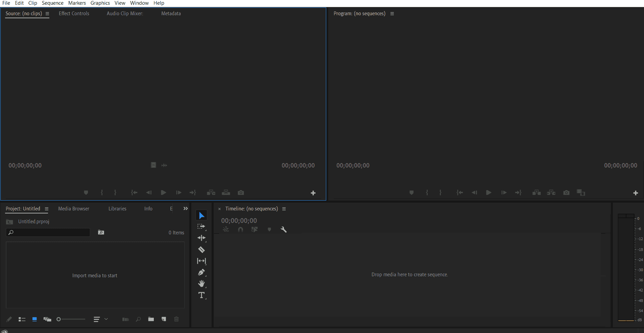Click Mark Out in the Source monitor
Viewport: 644px width, 333px height.
coord(115,193)
